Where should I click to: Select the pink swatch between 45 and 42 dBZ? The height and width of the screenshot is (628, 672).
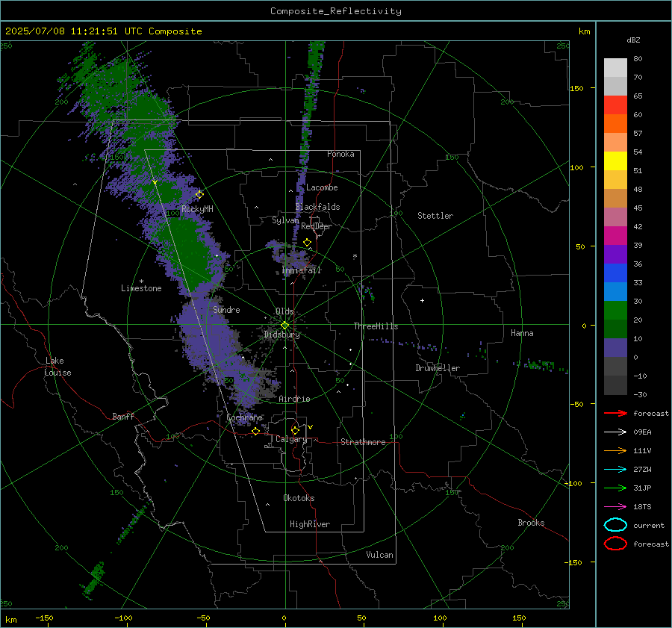click(615, 217)
